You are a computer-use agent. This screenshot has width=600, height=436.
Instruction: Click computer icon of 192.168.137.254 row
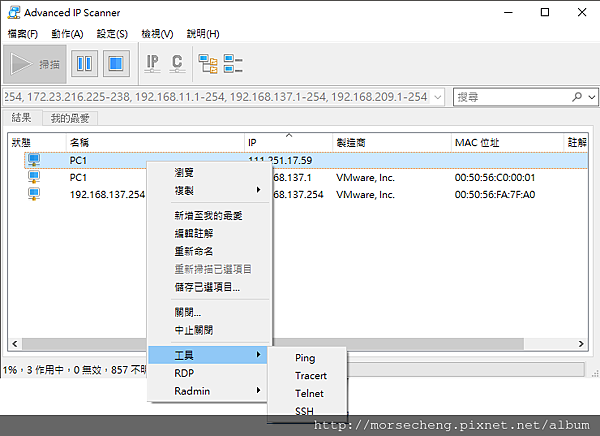coord(34,194)
